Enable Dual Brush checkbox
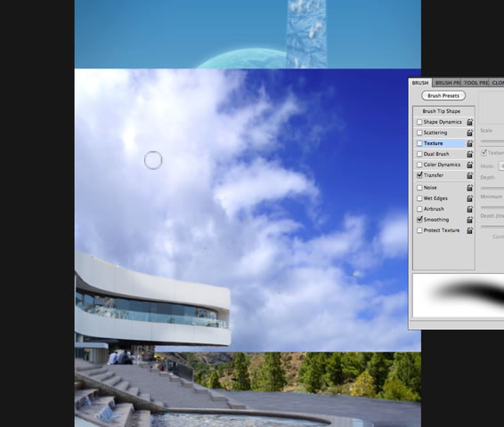Image resolution: width=504 pixels, height=427 pixels. [x=419, y=154]
